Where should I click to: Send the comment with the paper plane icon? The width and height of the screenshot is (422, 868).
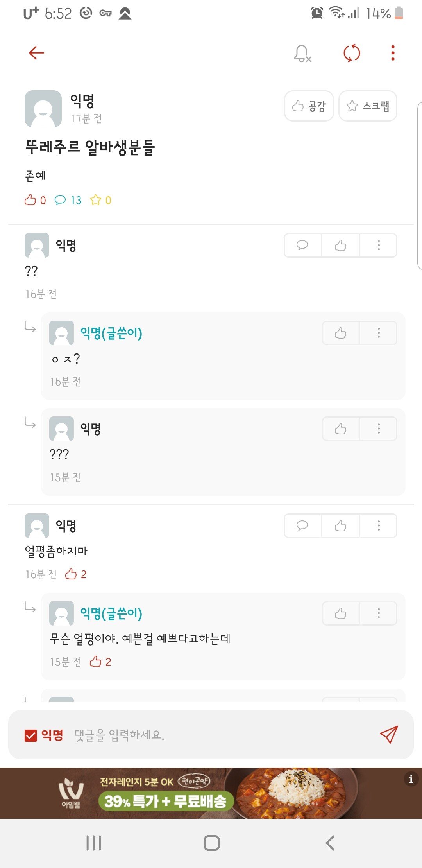coord(389,735)
